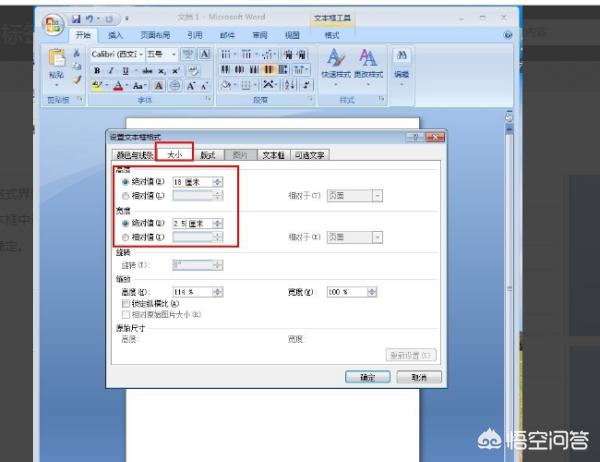Switch to the 格式 text box tools tab
600x462 pixels.
click(x=332, y=35)
